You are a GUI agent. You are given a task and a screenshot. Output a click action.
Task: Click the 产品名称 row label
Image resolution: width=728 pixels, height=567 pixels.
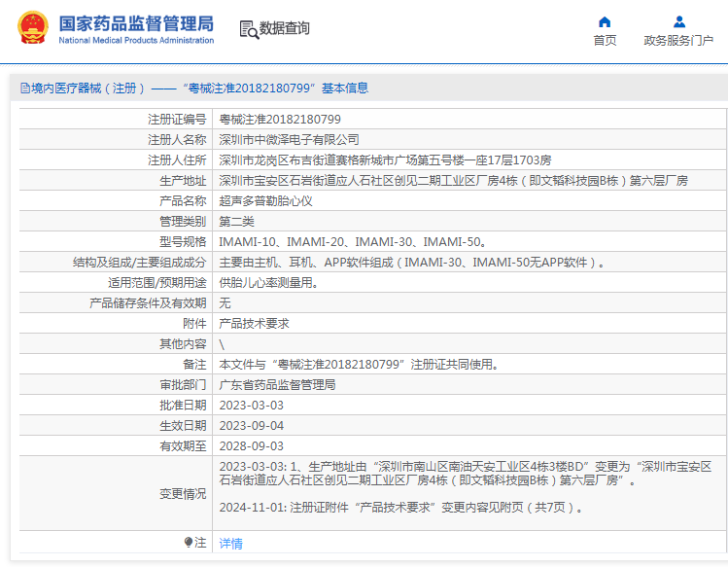click(183, 201)
